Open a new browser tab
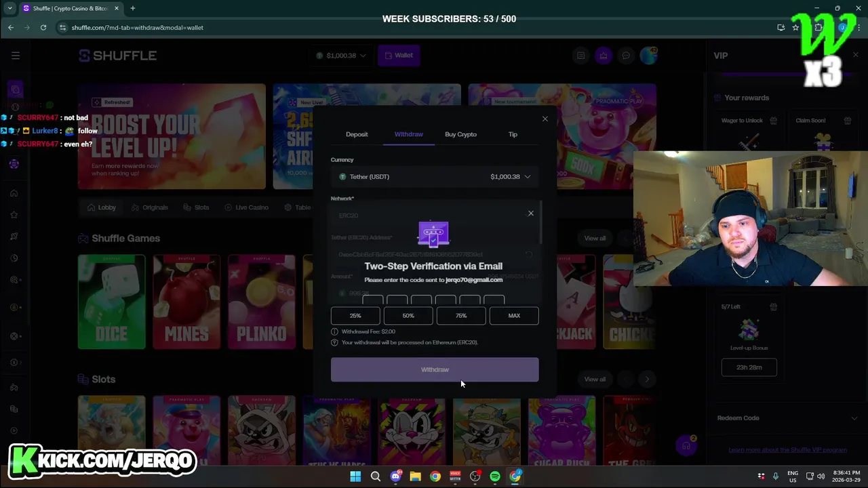The height and width of the screenshot is (488, 868). pos(132,8)
